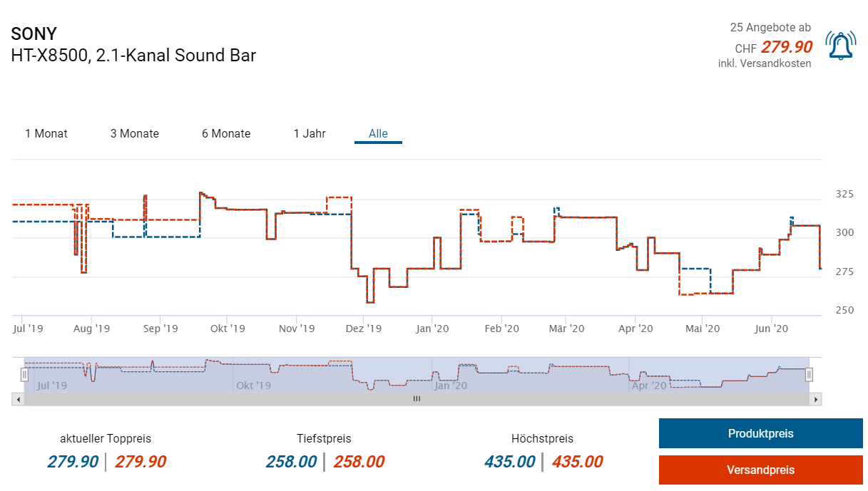Switch to the 3 Monate range

click(135, 133)
